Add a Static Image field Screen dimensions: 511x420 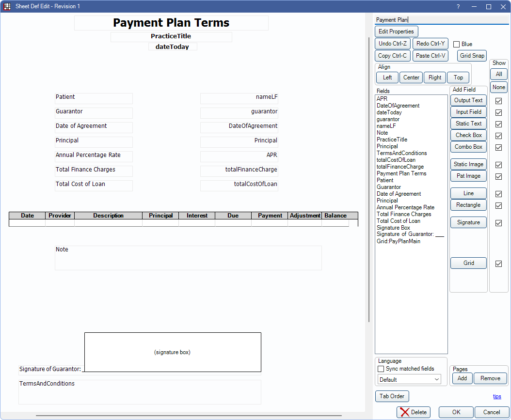click(x=468, y=164)
